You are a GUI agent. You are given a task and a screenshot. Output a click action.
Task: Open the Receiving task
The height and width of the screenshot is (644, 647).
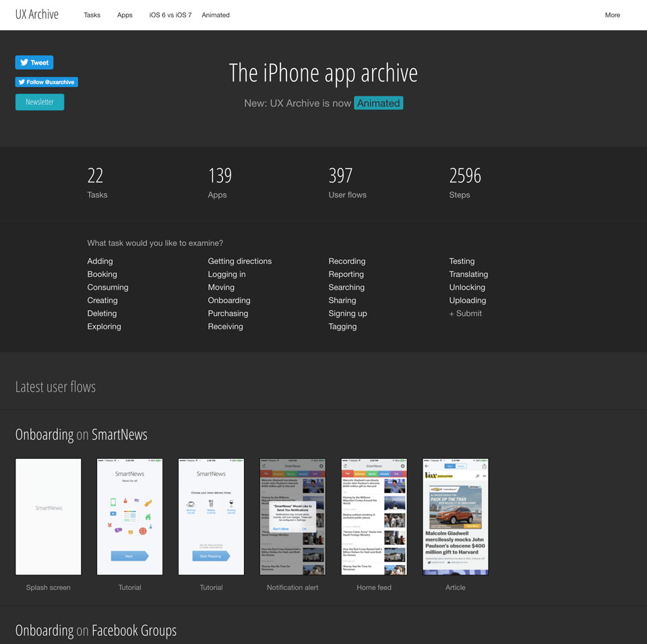coord(225,326)
